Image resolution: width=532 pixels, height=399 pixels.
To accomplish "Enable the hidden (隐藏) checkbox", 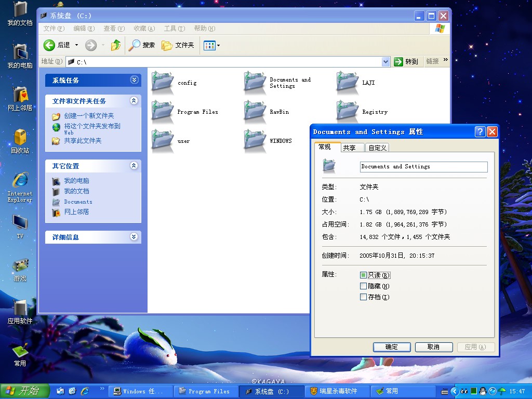I will (363, 286).
